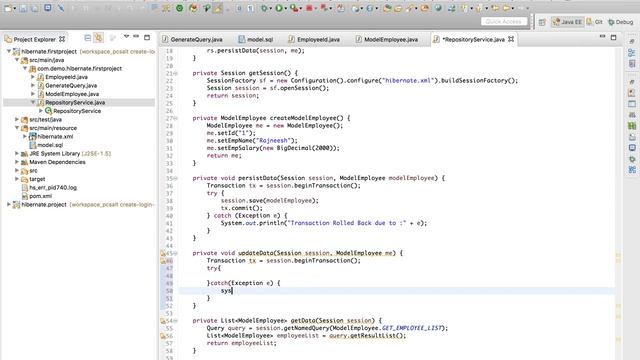
Task: Fold the persistData method at line 35
Action: 176,178
